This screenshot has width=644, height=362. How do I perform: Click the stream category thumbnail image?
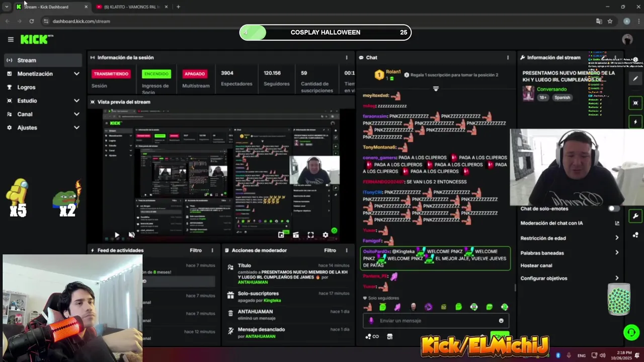[x=528, y=93]
